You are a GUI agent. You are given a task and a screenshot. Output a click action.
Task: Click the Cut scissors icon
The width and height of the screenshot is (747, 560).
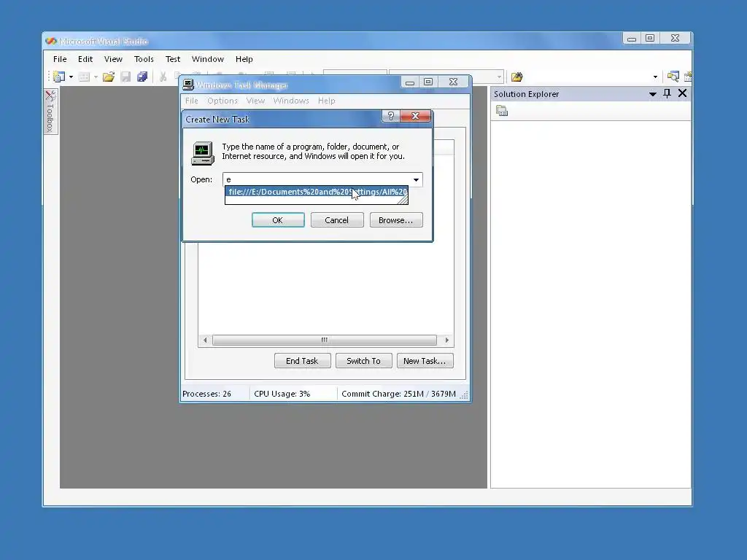[x=163, y=77]
